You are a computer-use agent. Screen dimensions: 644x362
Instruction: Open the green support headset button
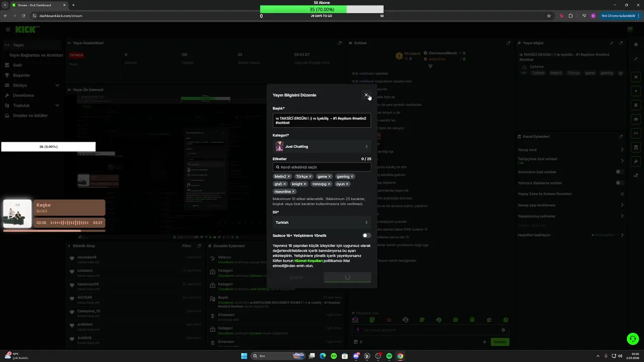click(x=632, y=339)
